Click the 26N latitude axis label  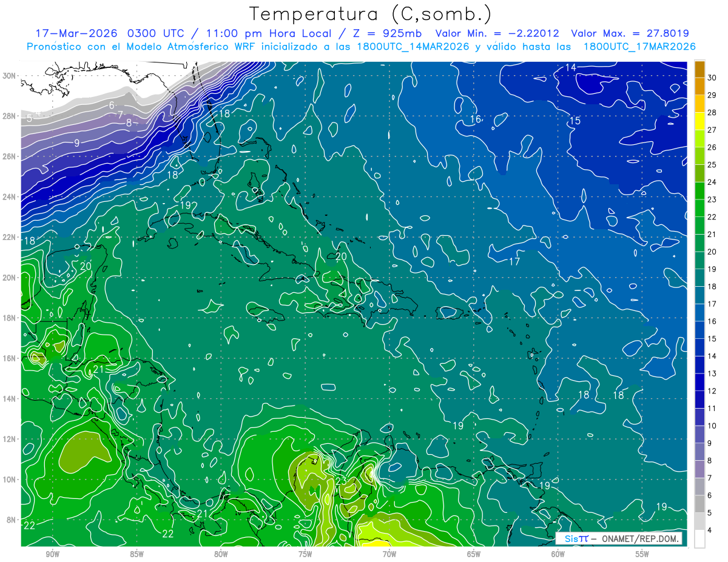10,156
